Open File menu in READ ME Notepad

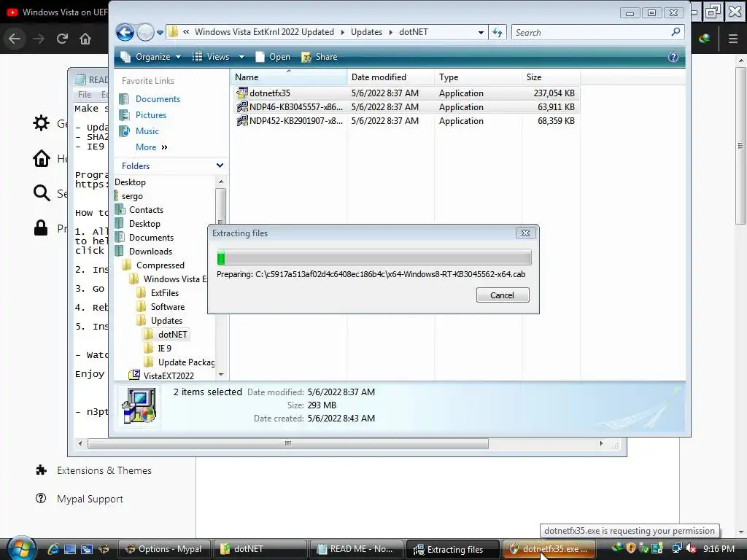[85, 94]
